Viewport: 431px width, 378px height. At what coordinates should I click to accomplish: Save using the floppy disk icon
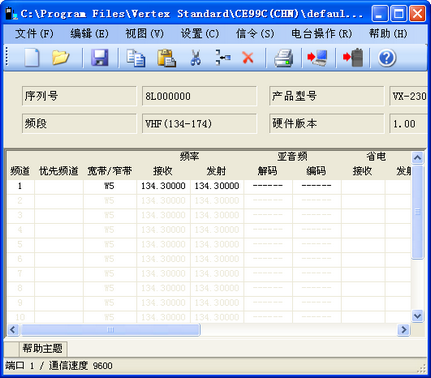click(100, 58)
